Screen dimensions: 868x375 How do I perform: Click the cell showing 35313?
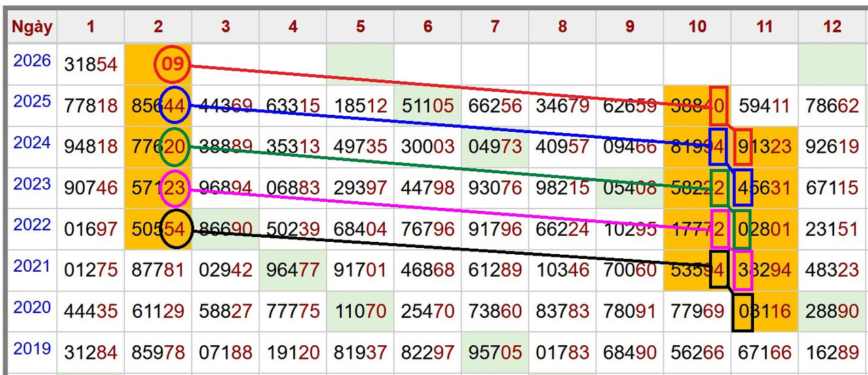tap(293, 147)
